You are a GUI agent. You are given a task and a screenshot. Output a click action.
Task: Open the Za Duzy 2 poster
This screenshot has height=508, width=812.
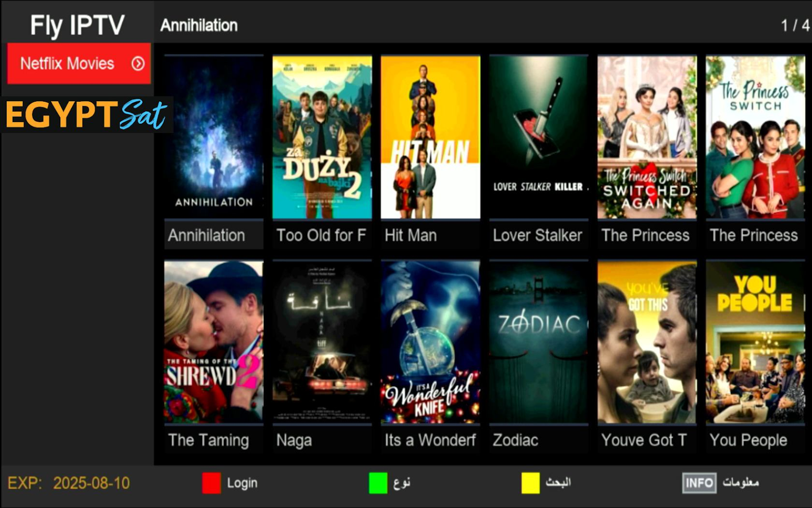click(x=322, y=137)
